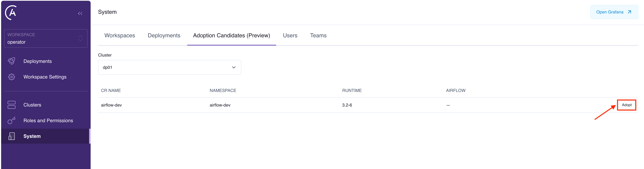This screenshot has height=169, width=644.
Task: Click the Astronomer logo icon
Action: pyautogui.click(x=11, y=12)
